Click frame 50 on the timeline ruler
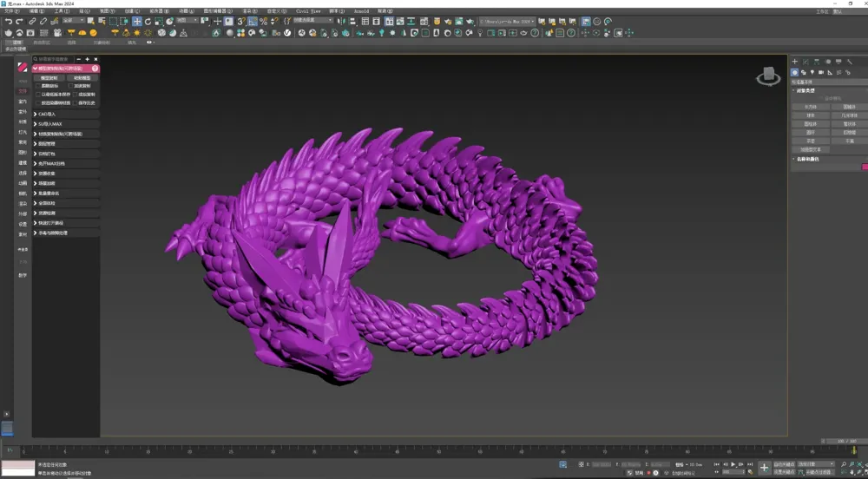Image resolution: width=868 pixels, height=479 pixels. [438, 451]
